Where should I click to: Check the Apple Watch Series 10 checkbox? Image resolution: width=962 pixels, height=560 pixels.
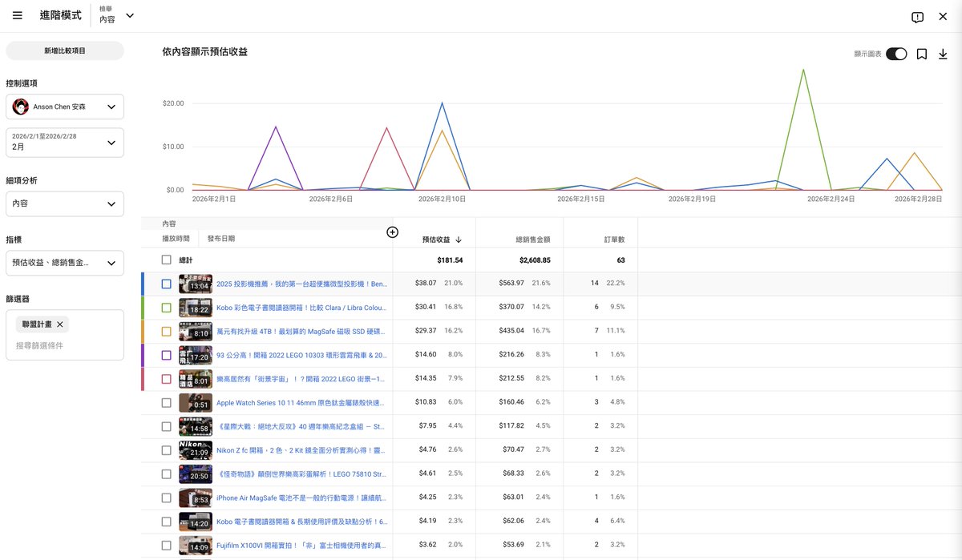(x=166, y=403)
